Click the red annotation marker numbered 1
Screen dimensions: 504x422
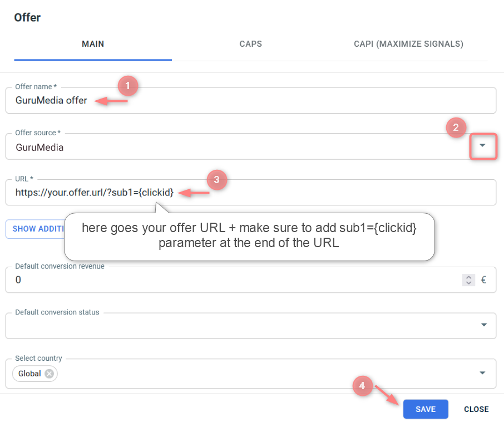pos(128,86)
